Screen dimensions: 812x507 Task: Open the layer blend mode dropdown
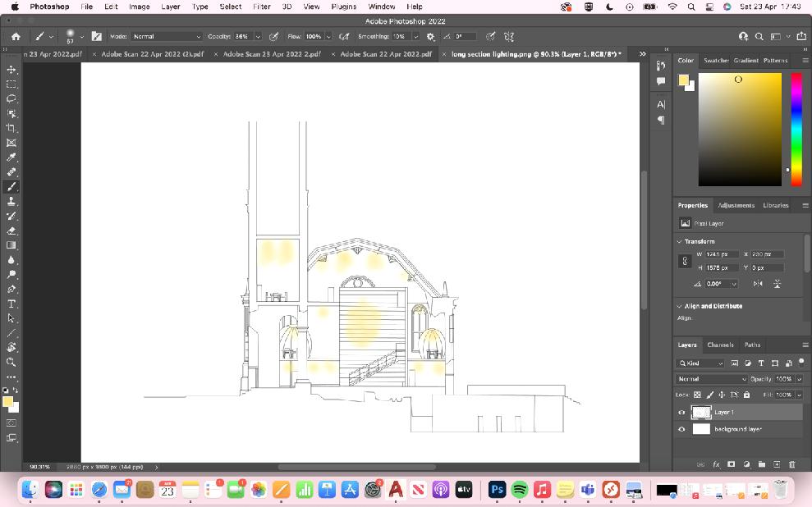pyautogui.click(x=711, y=379)
